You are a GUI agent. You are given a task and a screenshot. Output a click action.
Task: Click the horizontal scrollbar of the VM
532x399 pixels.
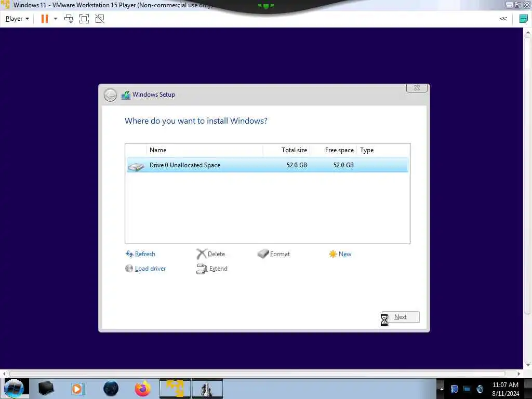pyautogui.click(x=257, y=374)
